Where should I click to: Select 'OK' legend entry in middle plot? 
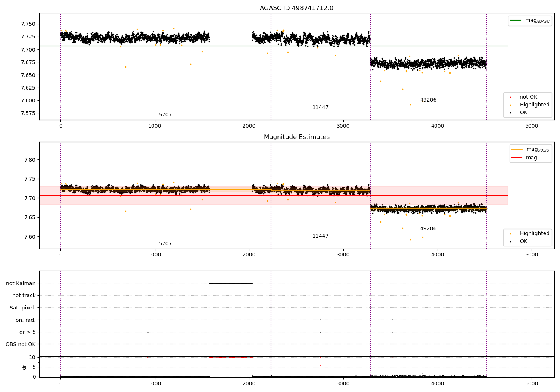523,242
